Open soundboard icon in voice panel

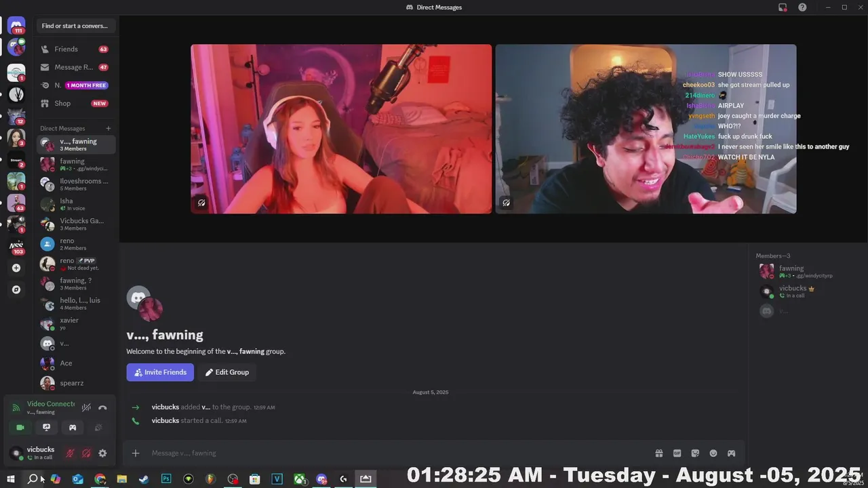coord(98,428)
